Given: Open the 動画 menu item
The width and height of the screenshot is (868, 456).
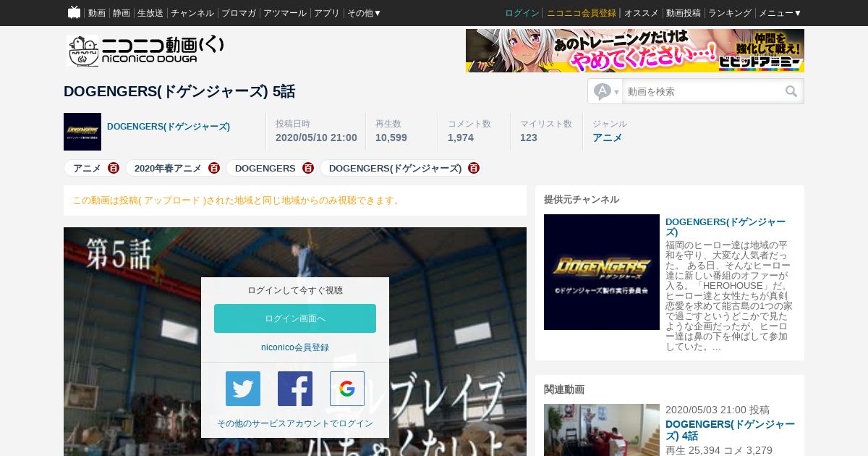Looking at the screenshot, I should pos(97,13).
